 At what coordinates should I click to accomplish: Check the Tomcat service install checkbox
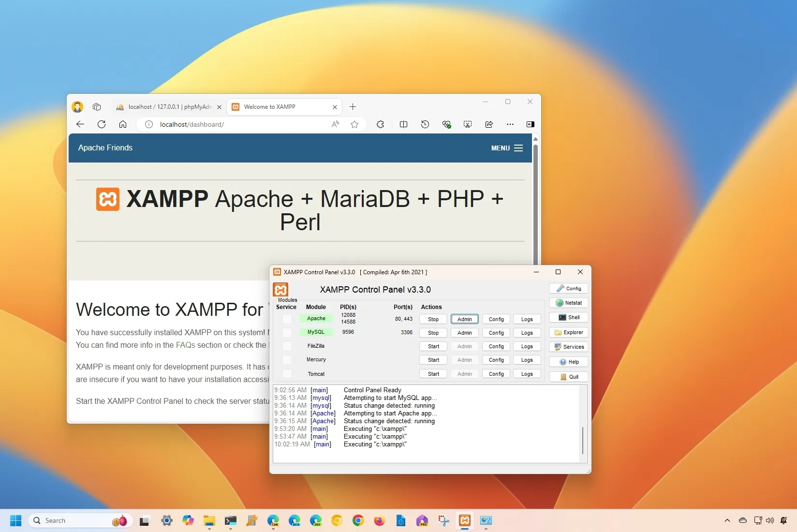click(287, 374)
